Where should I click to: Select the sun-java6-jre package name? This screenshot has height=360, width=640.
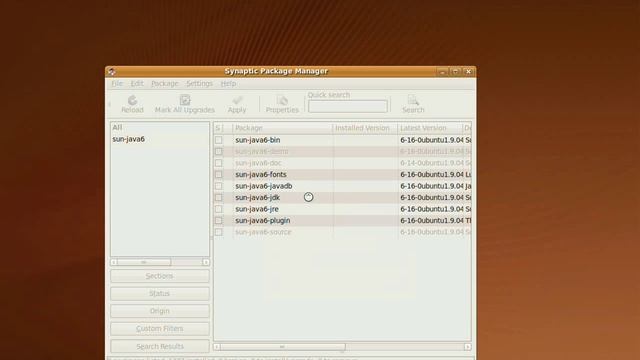tap(257, 209)
